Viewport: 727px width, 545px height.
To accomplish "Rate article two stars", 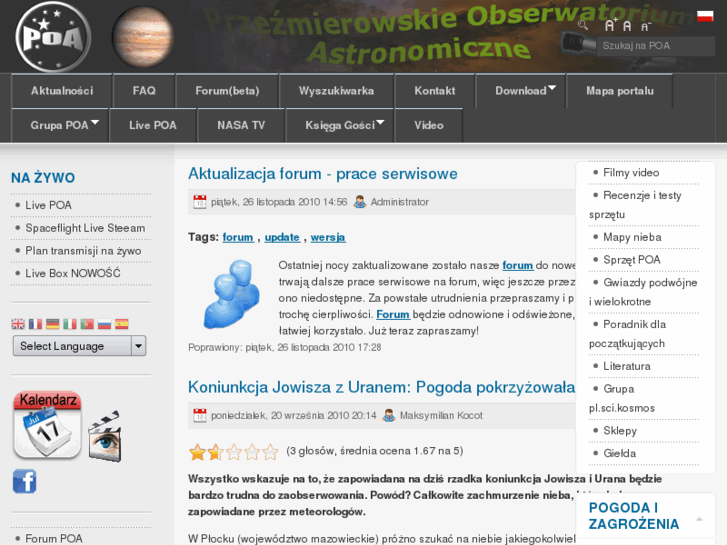I will (x=216, y=452).
